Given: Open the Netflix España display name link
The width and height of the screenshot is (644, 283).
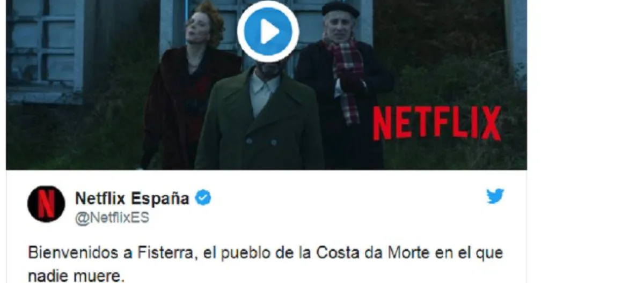Looking at the screenshot, I should coord(132,199).
